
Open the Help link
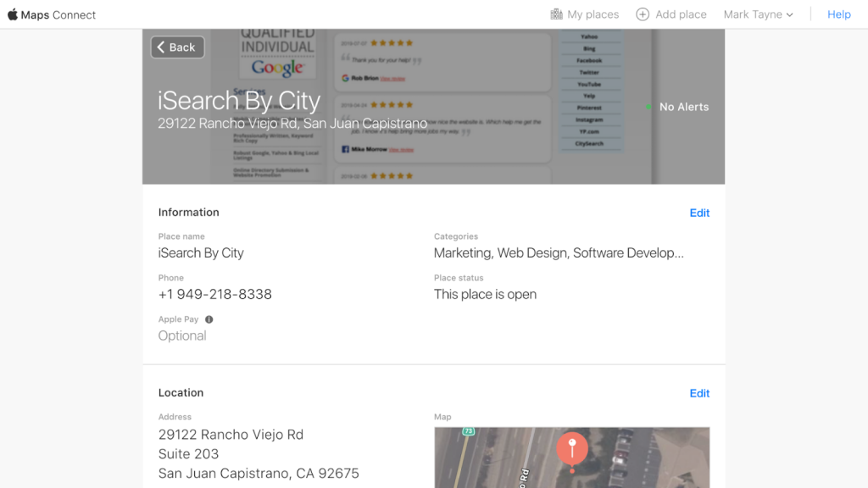coord(838,14)
